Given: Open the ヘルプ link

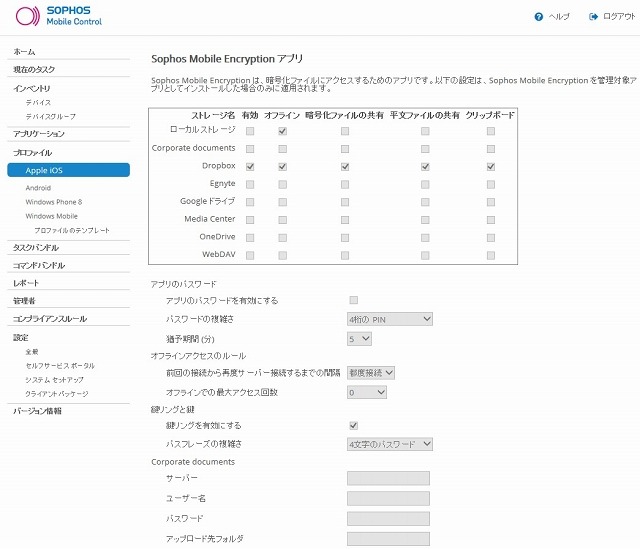Looking at the screenshot, I should pos(559,17).
